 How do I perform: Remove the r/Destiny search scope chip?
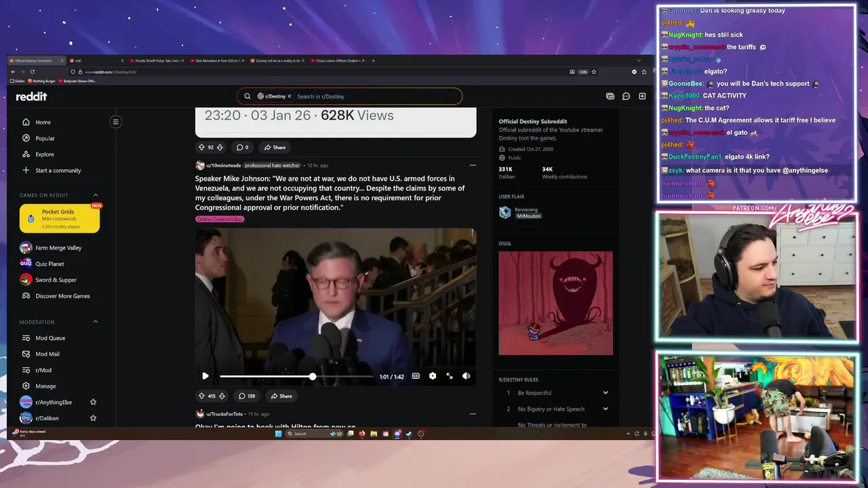coord(290,96)
